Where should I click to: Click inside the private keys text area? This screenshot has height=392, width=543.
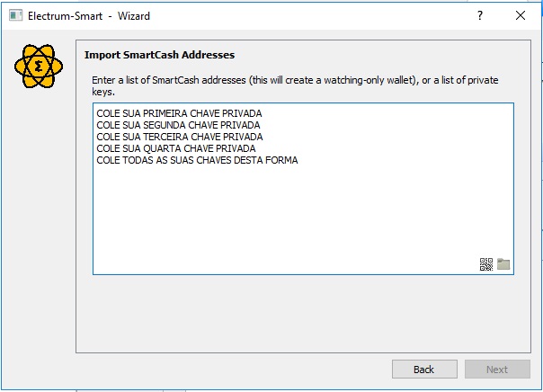pos(303,189)
